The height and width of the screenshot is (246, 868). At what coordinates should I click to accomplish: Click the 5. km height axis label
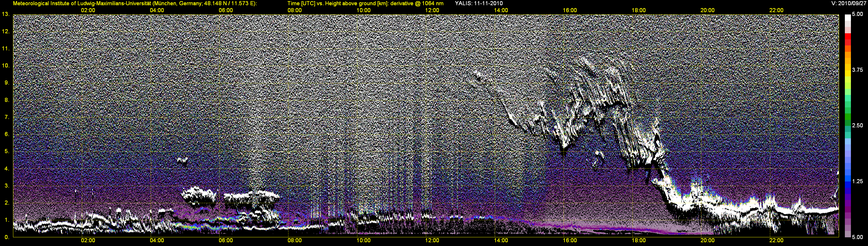click(7, 151)
